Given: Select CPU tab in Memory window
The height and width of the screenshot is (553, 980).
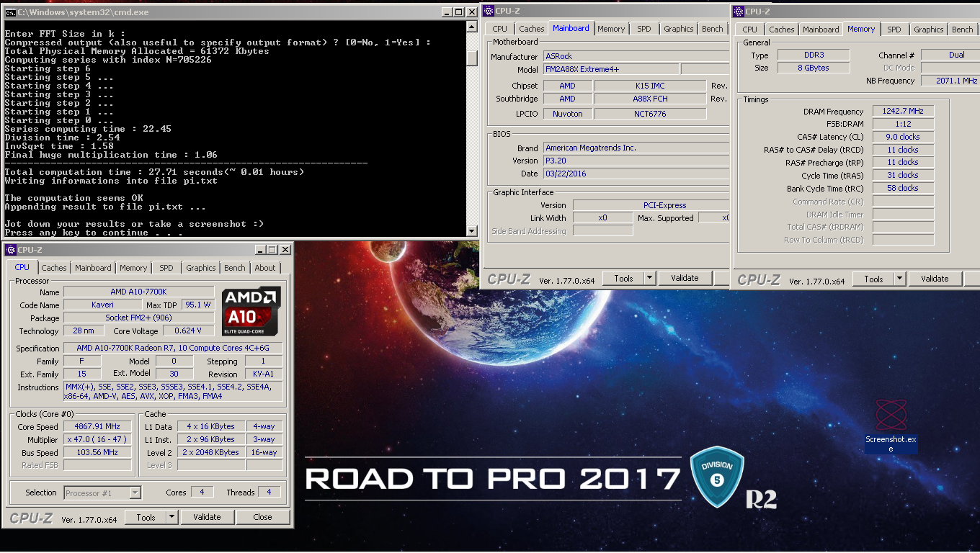Looking at the screenshot, I should coord(750,30).
